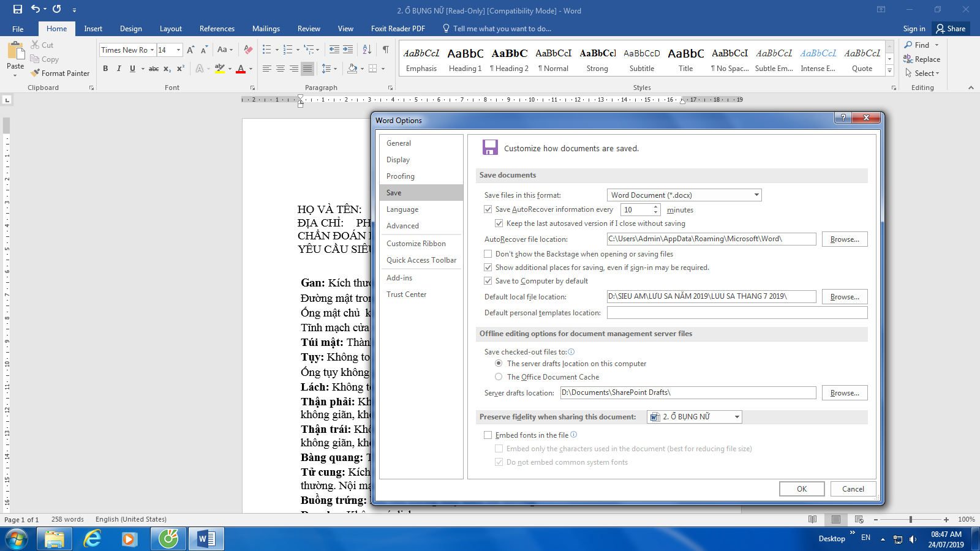Open the font size dropdown
The height and width of the screenshot is (551, 980).
tap(178, 50)
